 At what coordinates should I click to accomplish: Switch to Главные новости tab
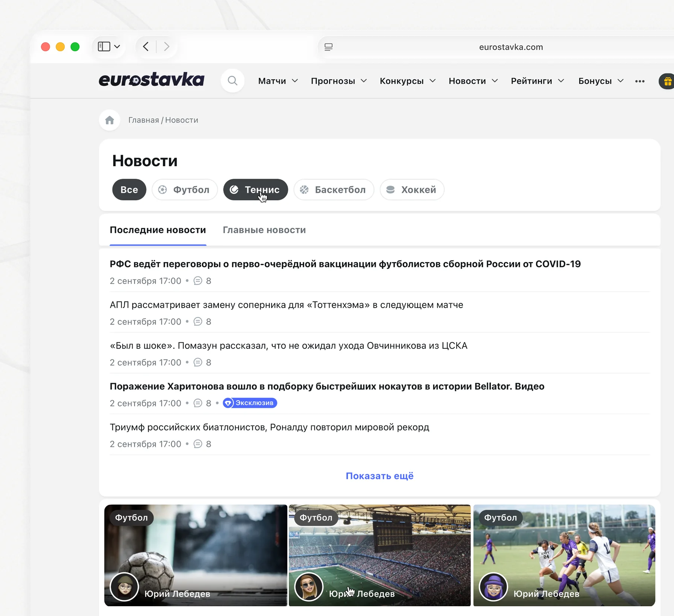[264, 230]
